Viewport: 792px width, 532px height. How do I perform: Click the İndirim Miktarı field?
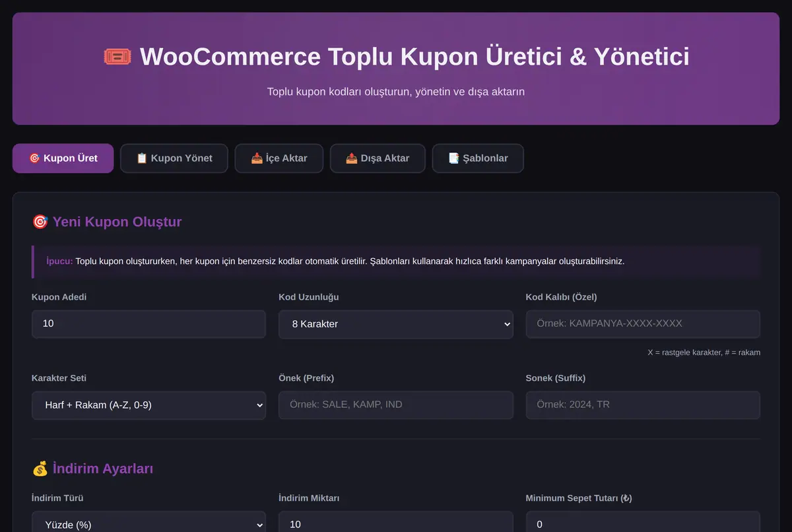pos(396,522)
